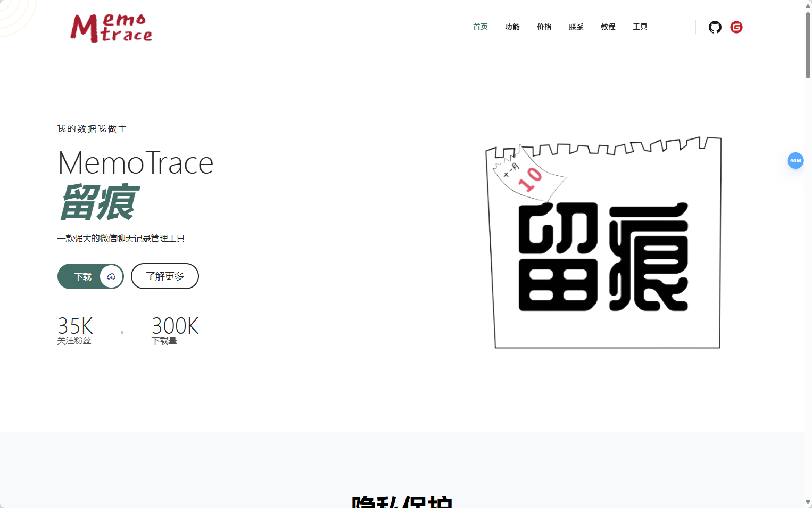Open the 功能 nav item
This screenshot has width=812, height=508.
(512, 27)
